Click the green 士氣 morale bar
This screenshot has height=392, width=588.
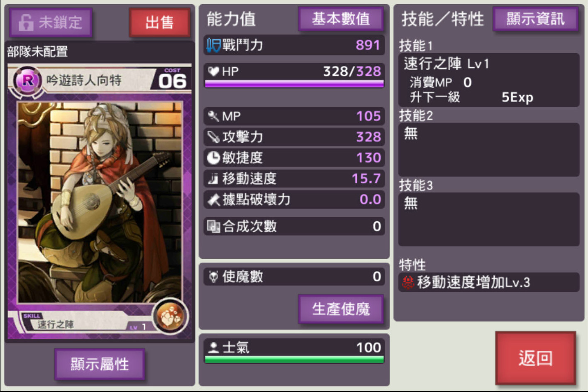coord(294,360)
